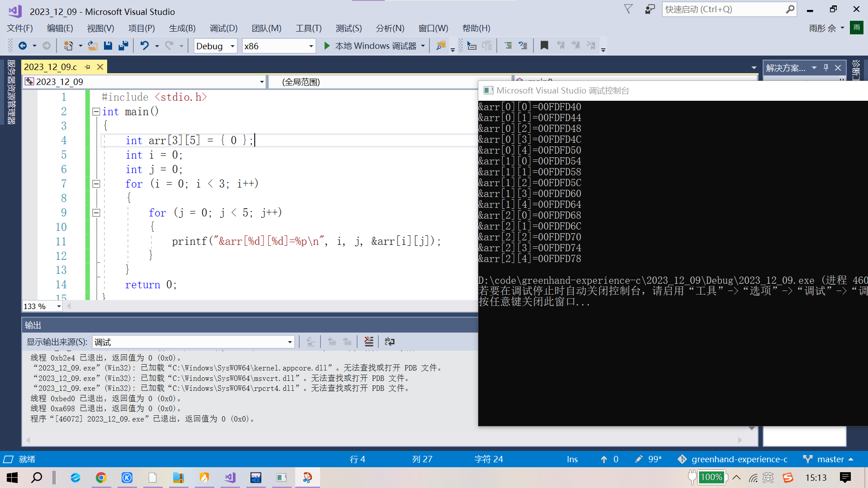Image resolution: width=868 pixels, height=488 pixels.
Task: Click the green Start Debugging arrow
Action: click(x=327, y=46)
